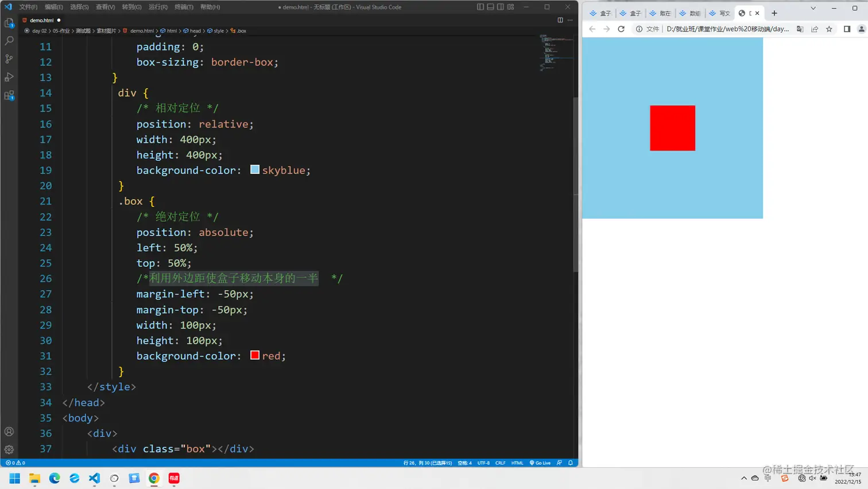
Task: Open the Search view in activity bar
Action: [9, 41]
